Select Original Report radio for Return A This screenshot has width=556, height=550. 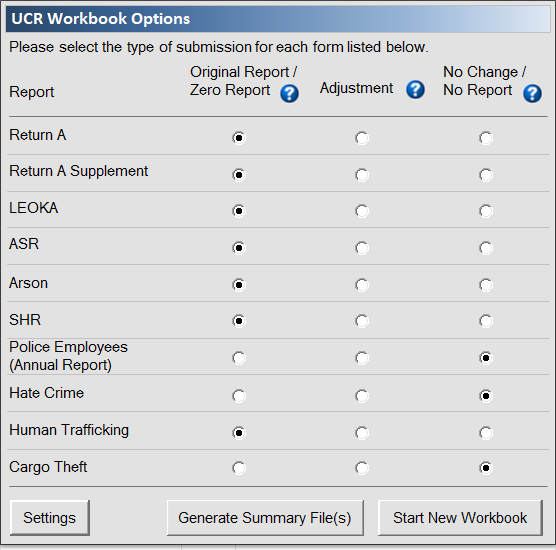click(x=239, y=138)
